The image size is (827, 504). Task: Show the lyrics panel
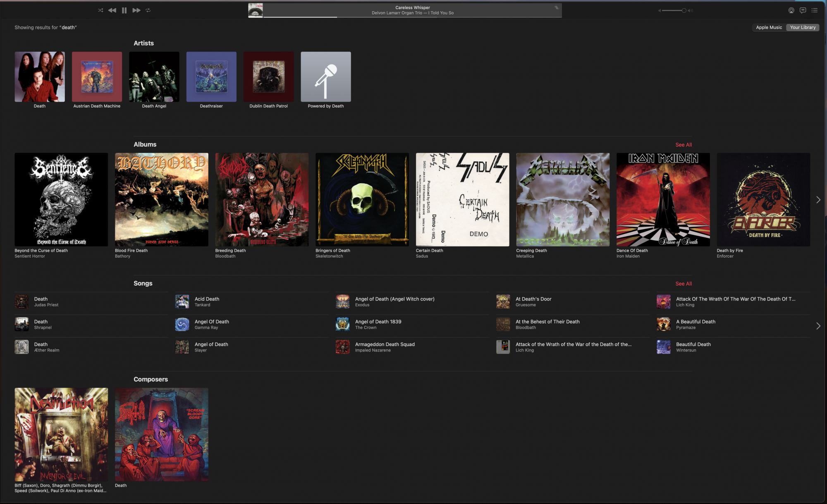[803, 10]
